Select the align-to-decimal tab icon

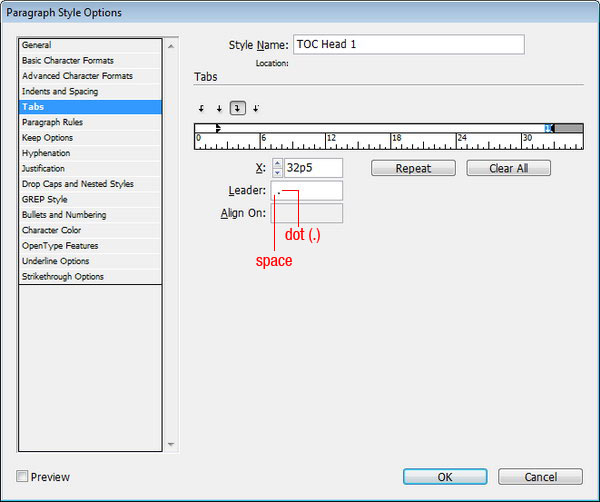(x=256, y=109)
